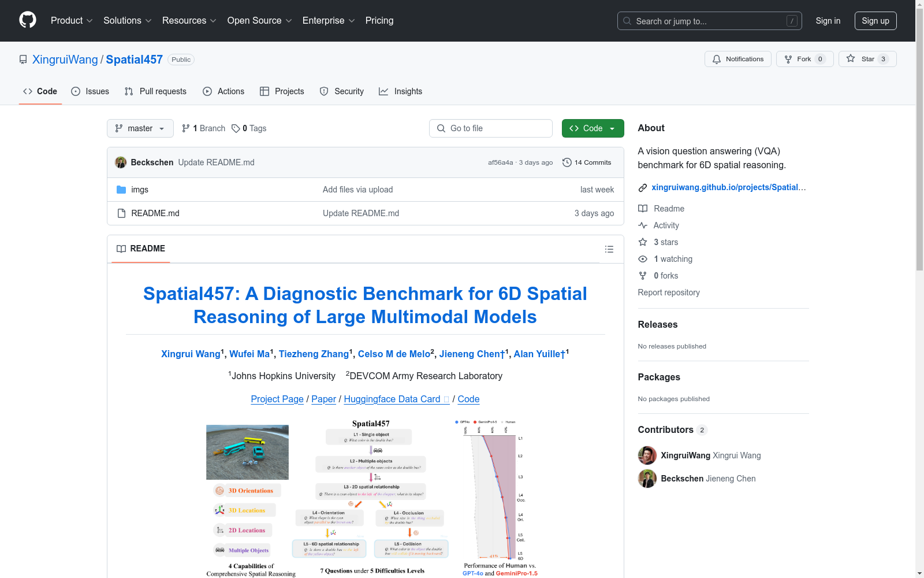
Task: Open the Pull requests tab
Action: pyautogui.click(x=155, y=91)
